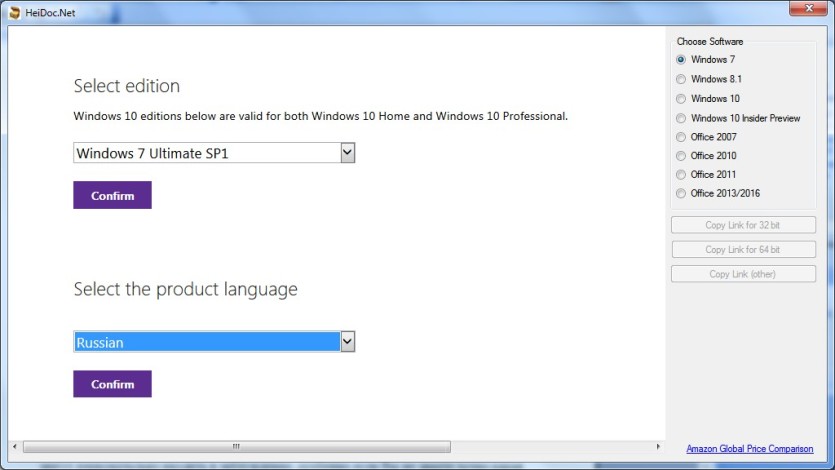Click the Windows 7 Ultimate SP1 combo box
The height and width of the screenshot is (470, 835).
tap(214, 153)
